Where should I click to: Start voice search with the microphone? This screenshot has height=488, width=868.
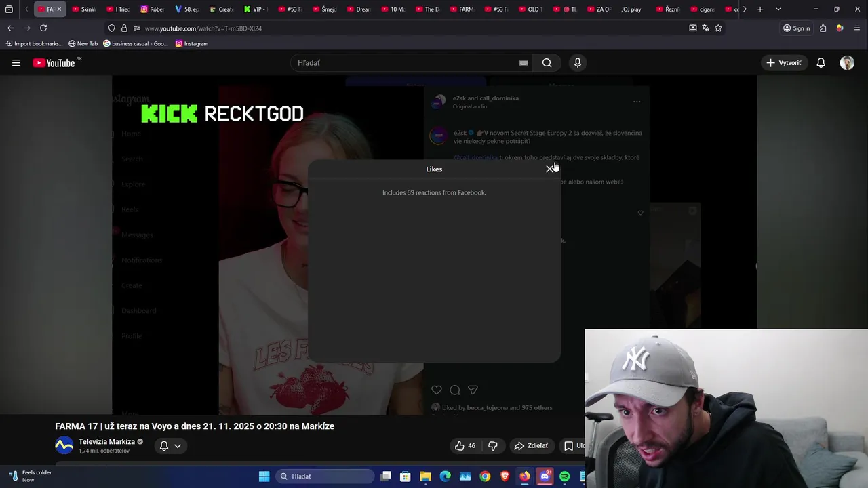(x=578, y=63)
